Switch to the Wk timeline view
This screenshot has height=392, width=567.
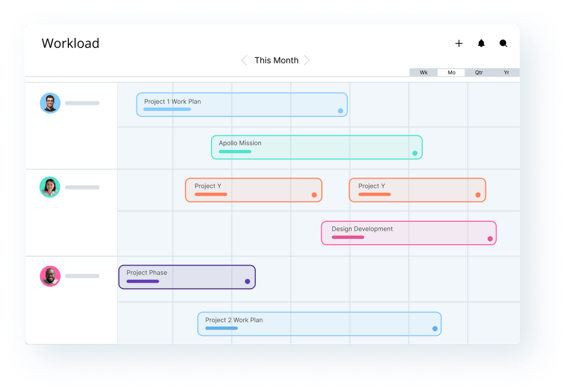click(423, 72)
